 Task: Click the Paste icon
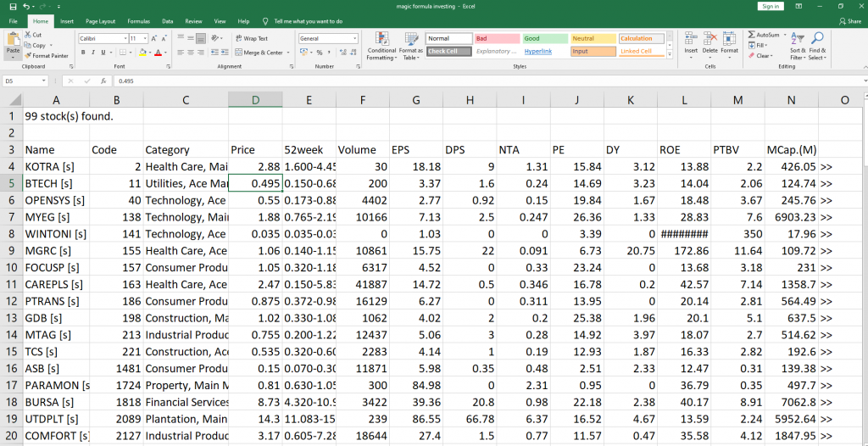tap(13, 41)
